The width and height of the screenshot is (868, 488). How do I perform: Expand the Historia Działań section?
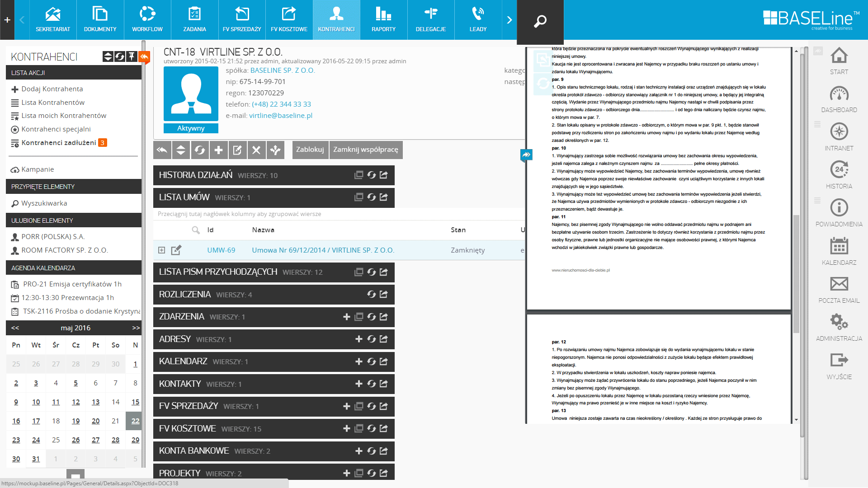pos(274,175)
